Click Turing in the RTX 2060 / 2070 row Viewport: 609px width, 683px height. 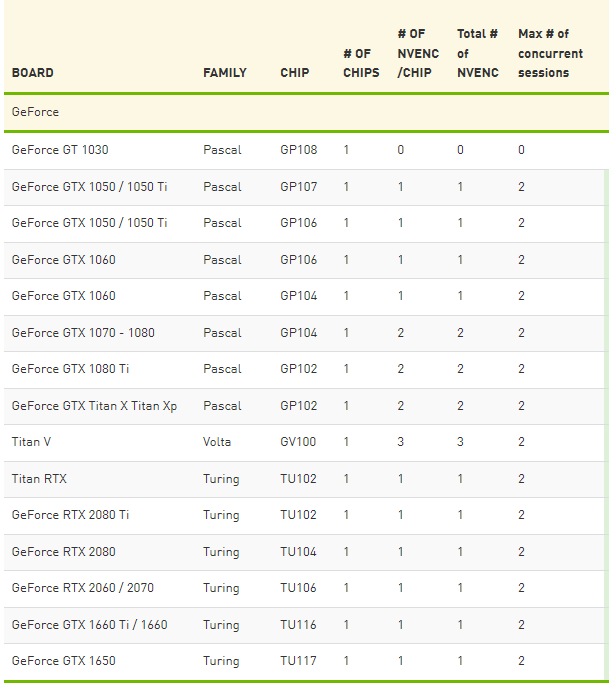[x=221, y=588]
